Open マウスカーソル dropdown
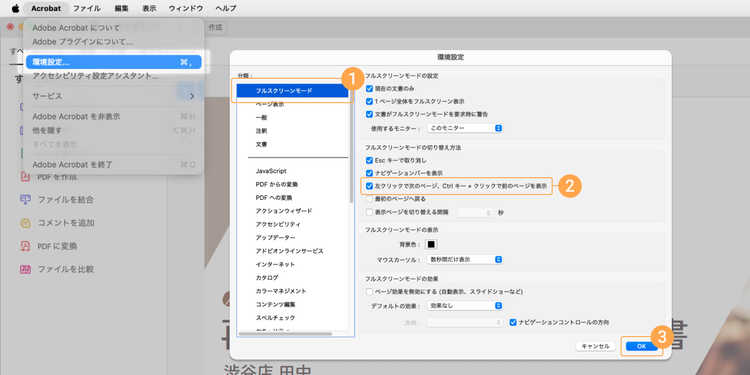750x375 pixels. 464,259
